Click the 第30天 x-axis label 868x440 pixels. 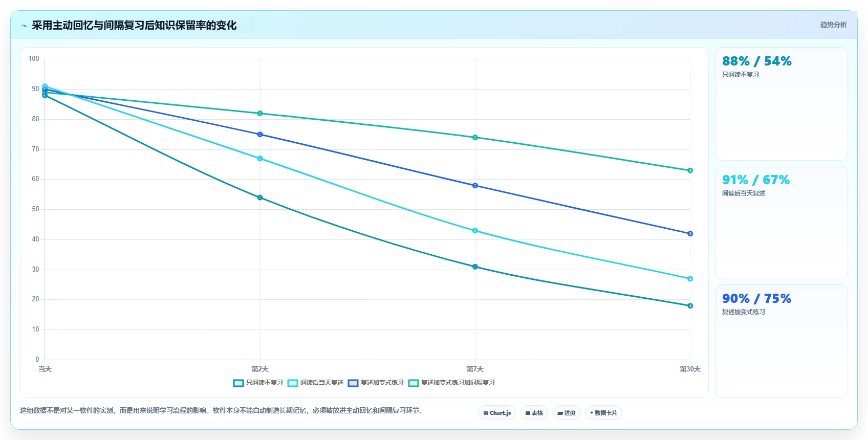pos(690,369)
